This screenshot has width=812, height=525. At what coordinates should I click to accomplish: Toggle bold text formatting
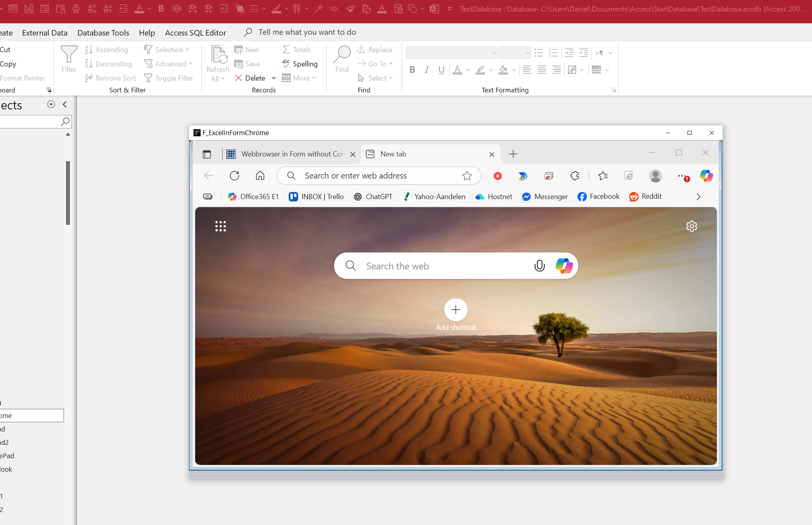[412, 70]
